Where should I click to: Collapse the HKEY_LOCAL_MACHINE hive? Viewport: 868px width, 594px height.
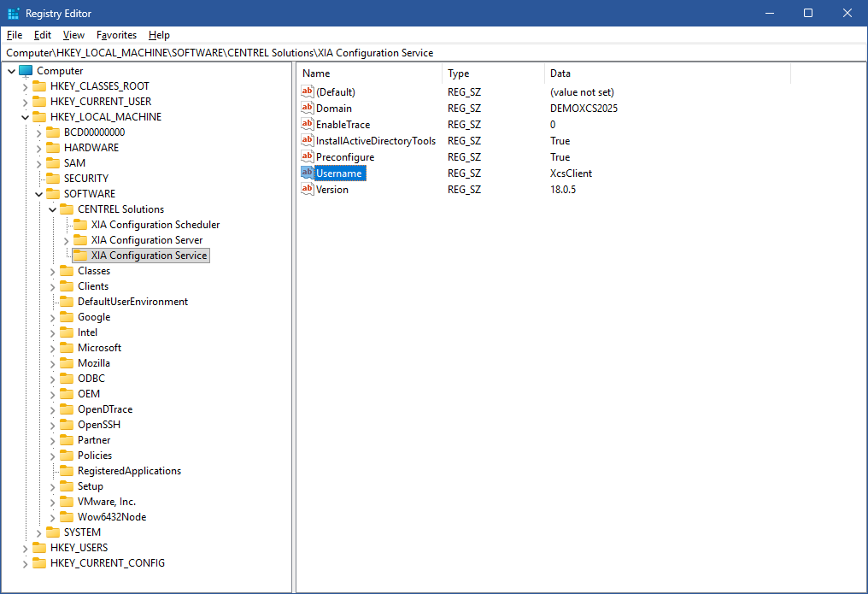(25, 117)
